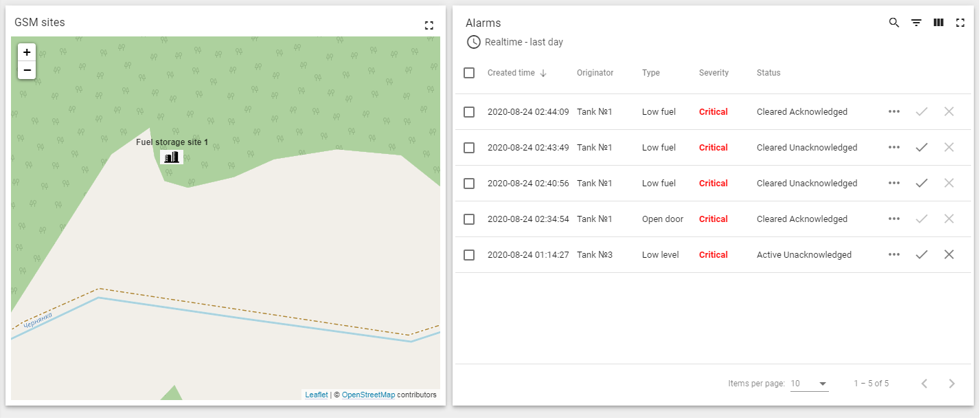980x420 pixels.
Task: Toggle the select-all alarms checkbox
Action: coord(469,73)
